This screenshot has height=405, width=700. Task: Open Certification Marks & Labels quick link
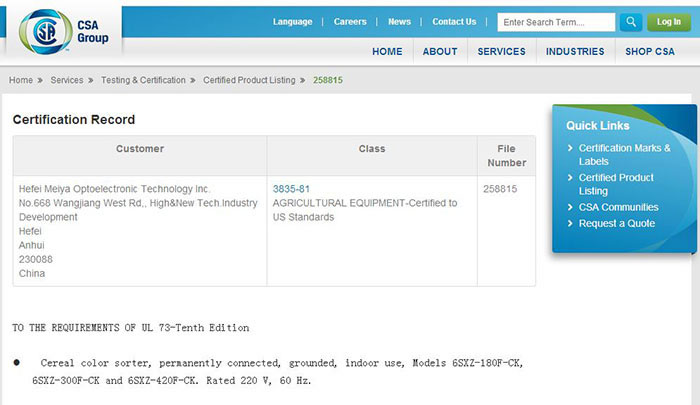point(624,154)
